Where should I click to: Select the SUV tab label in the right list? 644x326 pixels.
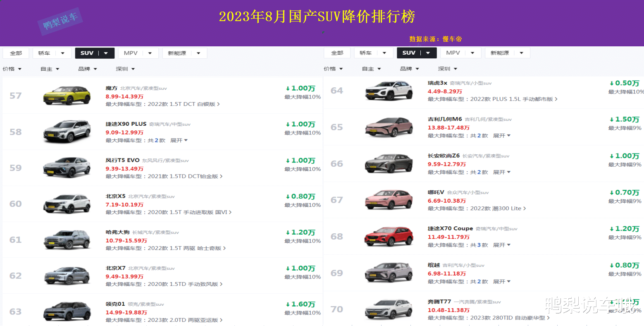click(409, 53)
